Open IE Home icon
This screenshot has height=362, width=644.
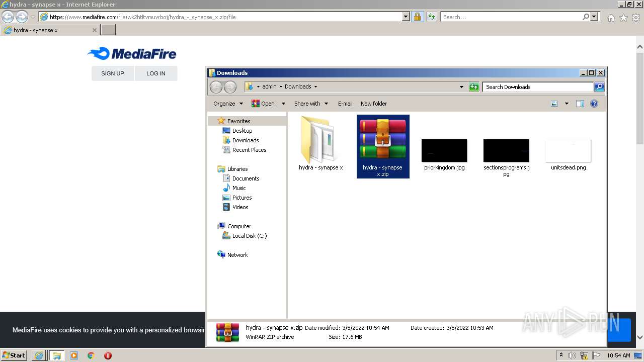[611, 18]
